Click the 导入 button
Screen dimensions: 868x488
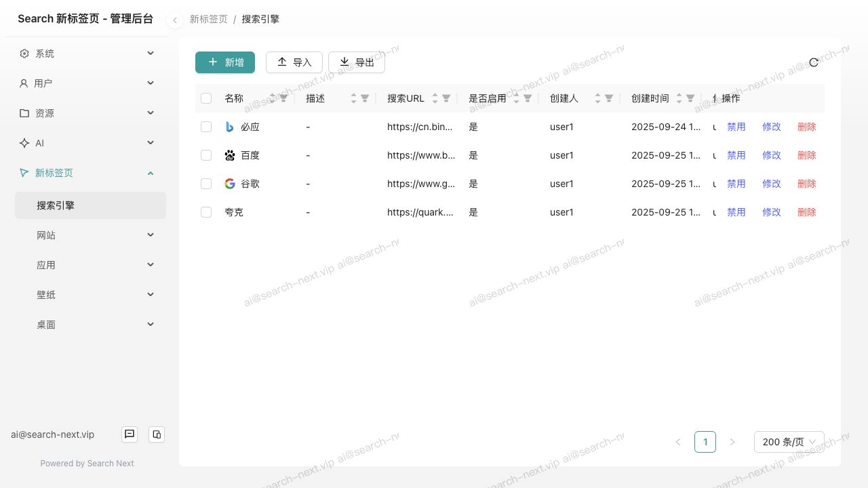294,62
